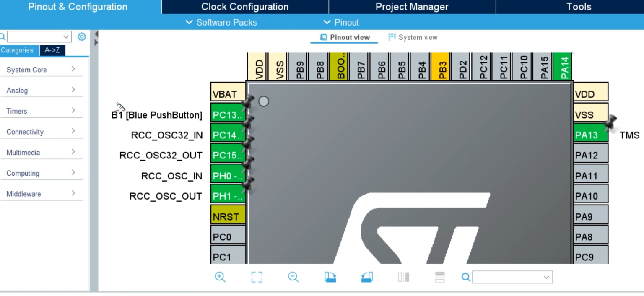Open the Software Packs dropdown
Viewport: 644px width, 296px height.
pyautogui.click(x=221, y=23)
